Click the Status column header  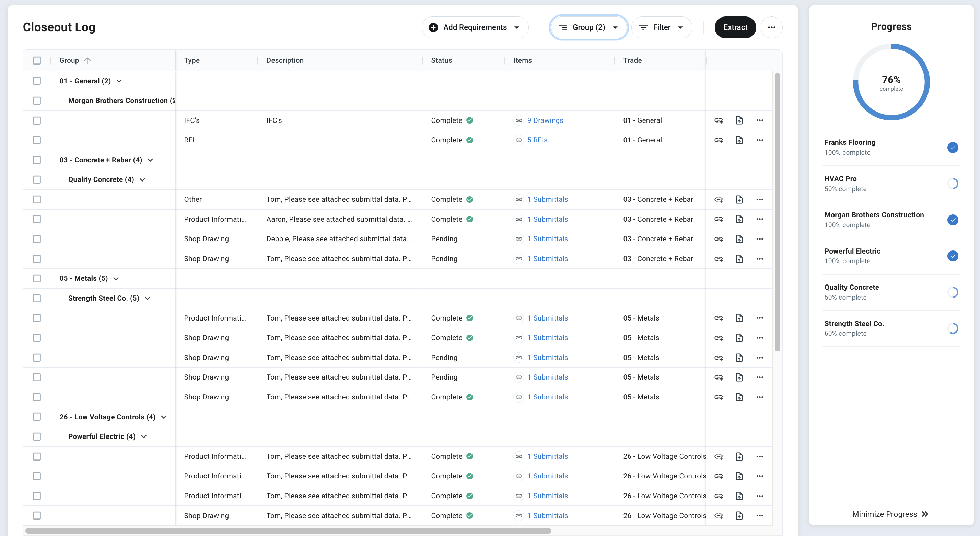point(441,60)
